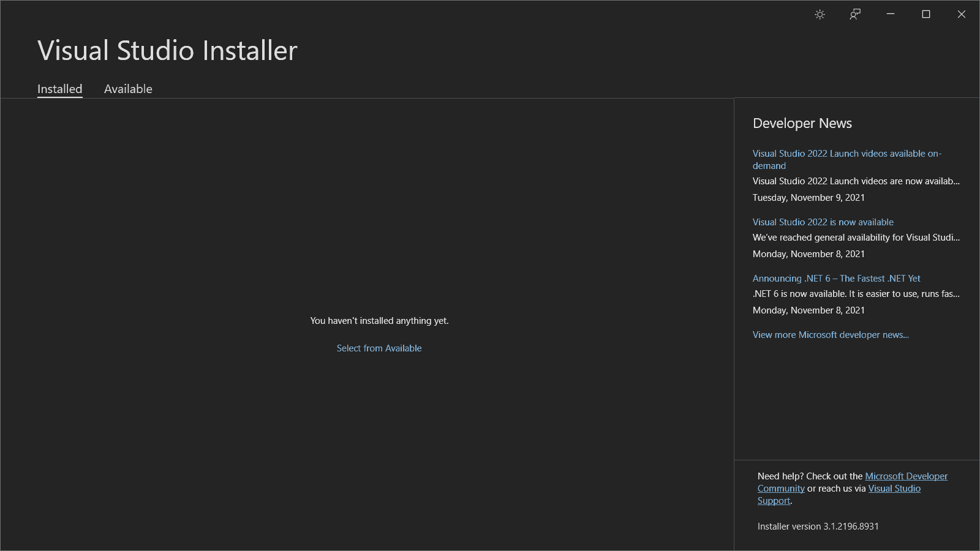Click the '.NET 6 is now available' summary text
The width and height of the screenshot is (980, 551).
856,294
